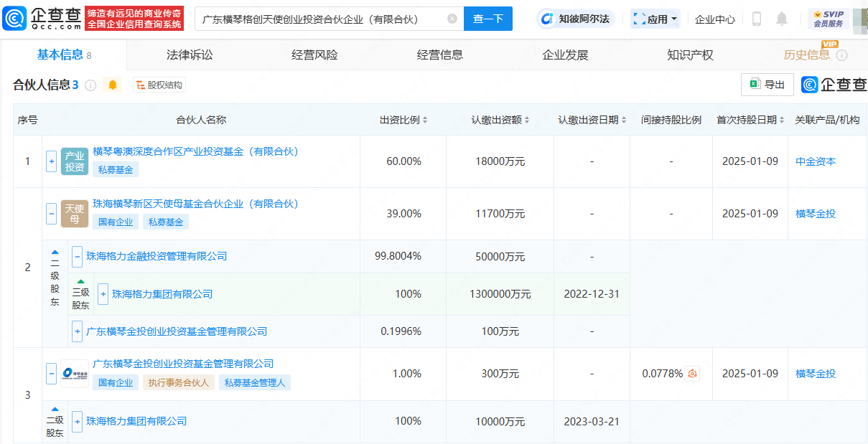Open 珠海格力集团有限公司 with 10000万元 capital
The width and height of the screenshot is (868, 444).
136,421
